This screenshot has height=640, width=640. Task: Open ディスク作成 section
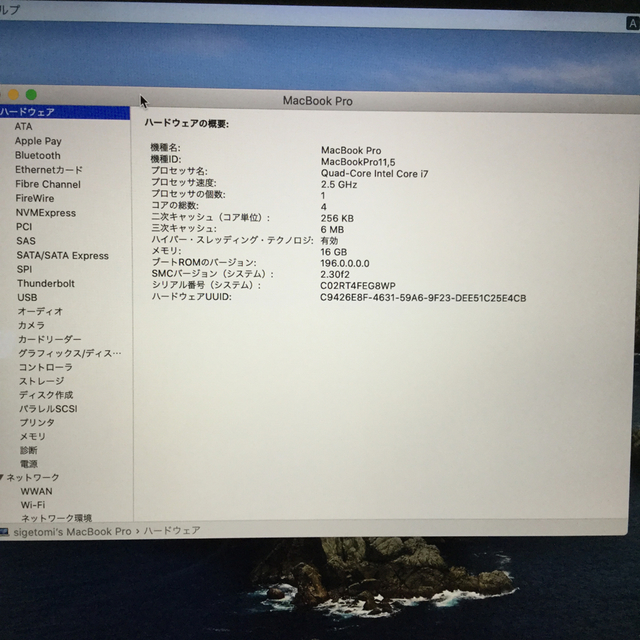coord(46,395)
